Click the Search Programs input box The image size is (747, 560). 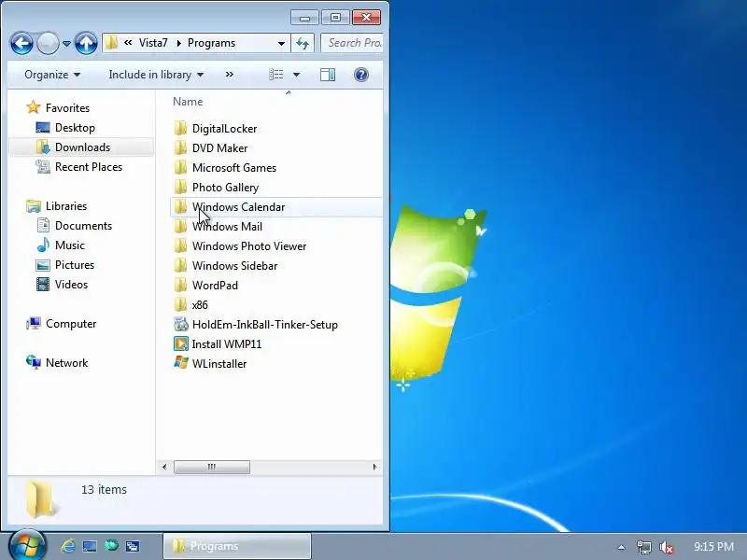(352, 43)
